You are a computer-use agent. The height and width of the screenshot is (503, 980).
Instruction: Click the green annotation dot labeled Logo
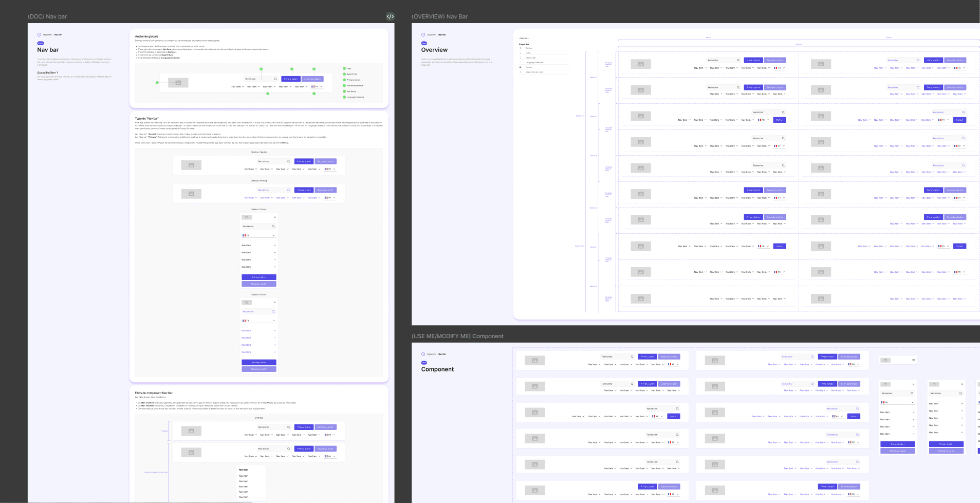[x=344, y=68]
